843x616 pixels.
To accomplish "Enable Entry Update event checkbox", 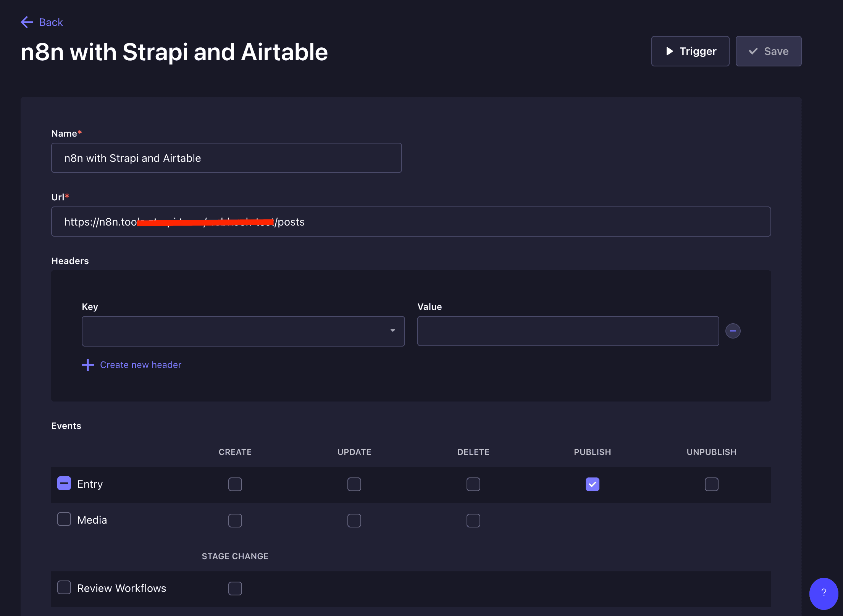I will (x=354, y=484).
